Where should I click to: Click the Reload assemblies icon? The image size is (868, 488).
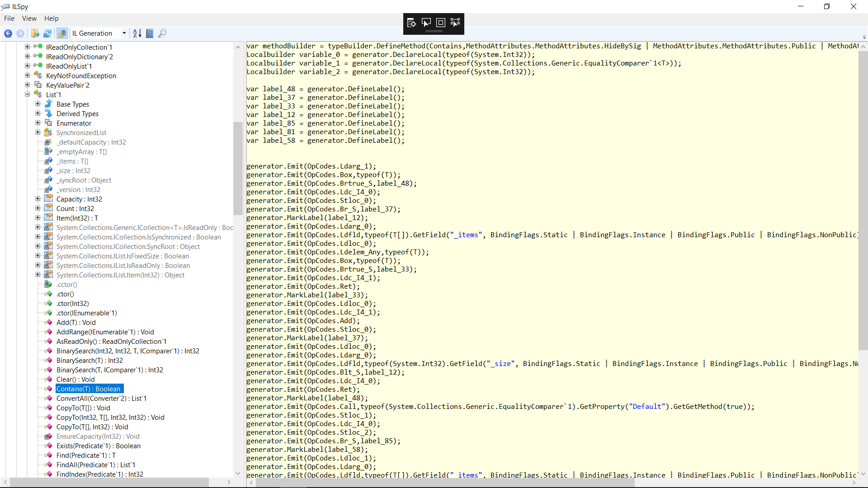47,33
